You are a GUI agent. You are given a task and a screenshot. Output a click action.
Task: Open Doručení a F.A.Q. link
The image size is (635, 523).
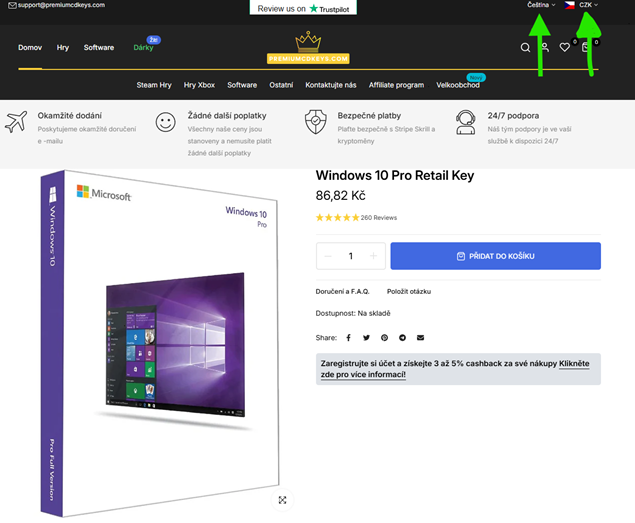pyautogui.click(x=343, y=291)
